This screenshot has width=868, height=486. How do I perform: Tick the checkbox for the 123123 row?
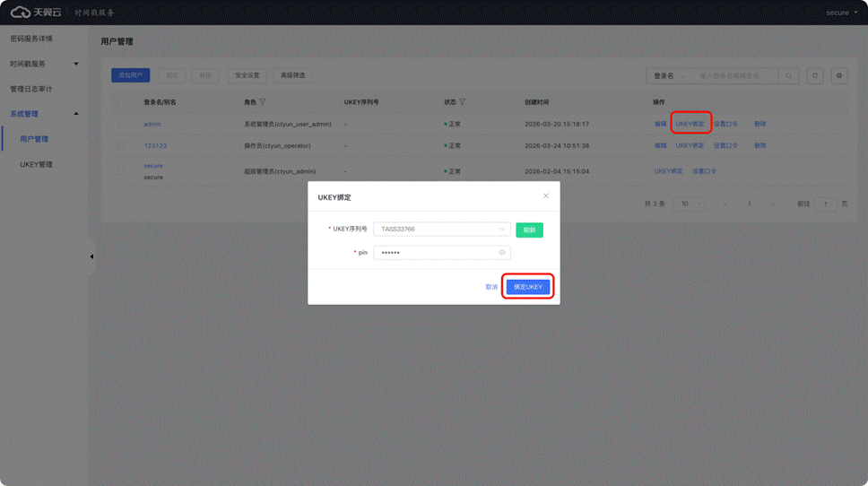click(122, 146)
